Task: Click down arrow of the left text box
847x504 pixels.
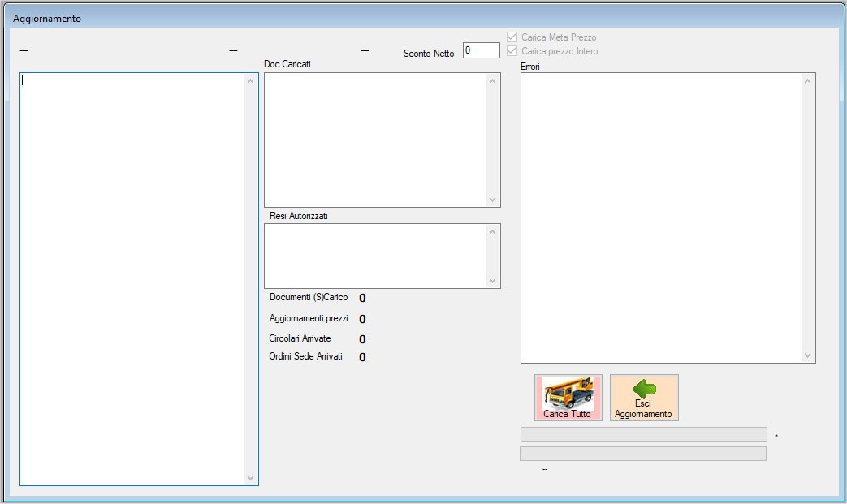Action: (250, 478)
